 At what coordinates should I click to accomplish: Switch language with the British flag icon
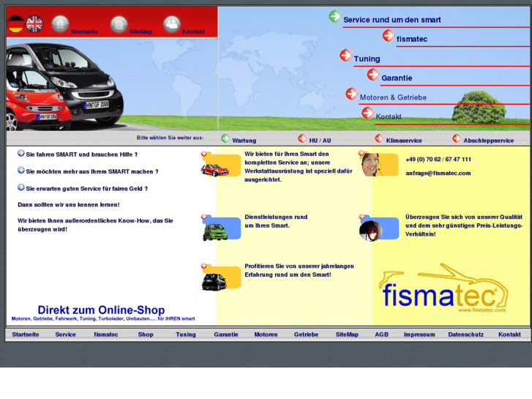(34, 24)
